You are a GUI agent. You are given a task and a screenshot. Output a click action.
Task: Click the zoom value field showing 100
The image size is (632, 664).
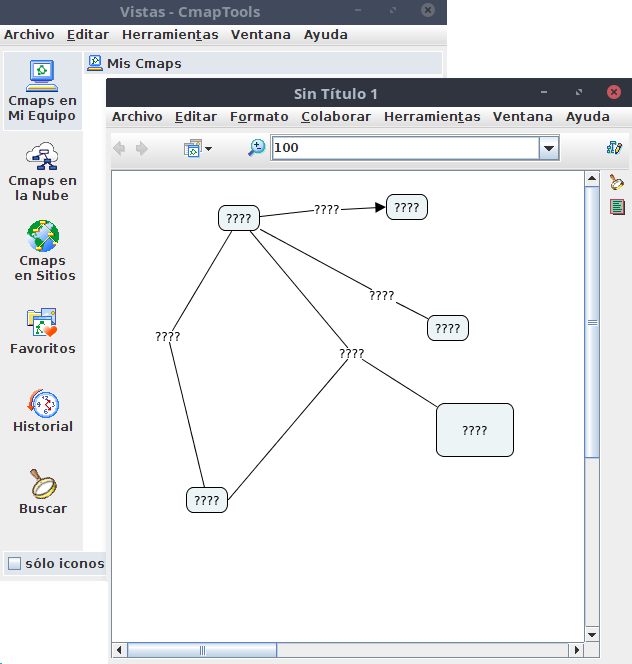coord(403,148)
